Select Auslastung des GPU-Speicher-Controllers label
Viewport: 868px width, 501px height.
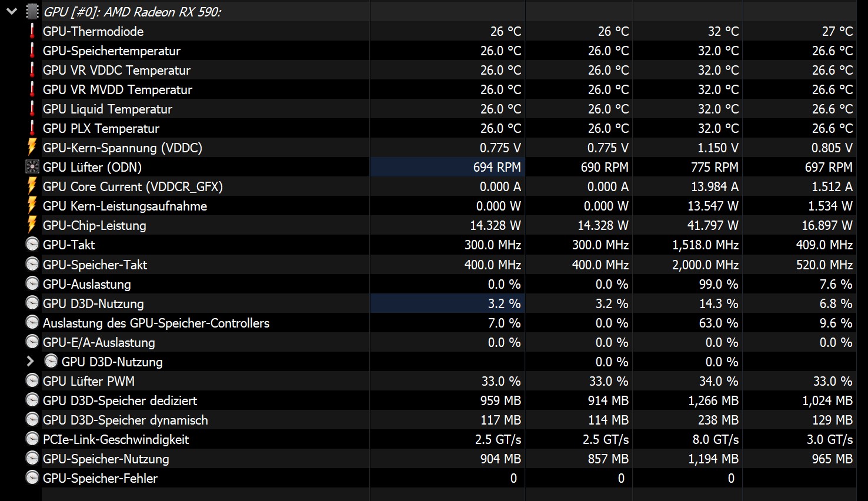[x=156, y=323]
